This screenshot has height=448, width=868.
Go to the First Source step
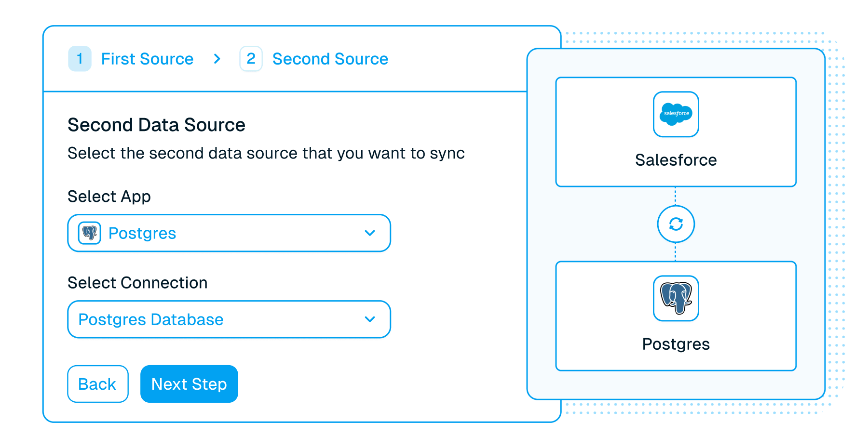point(147,59)
